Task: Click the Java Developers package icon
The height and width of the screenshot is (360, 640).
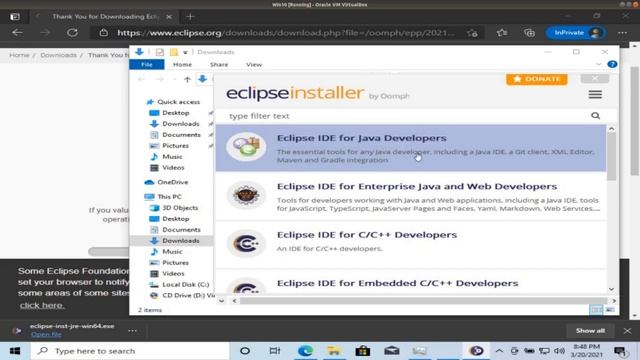Action: tap(246, 147)
